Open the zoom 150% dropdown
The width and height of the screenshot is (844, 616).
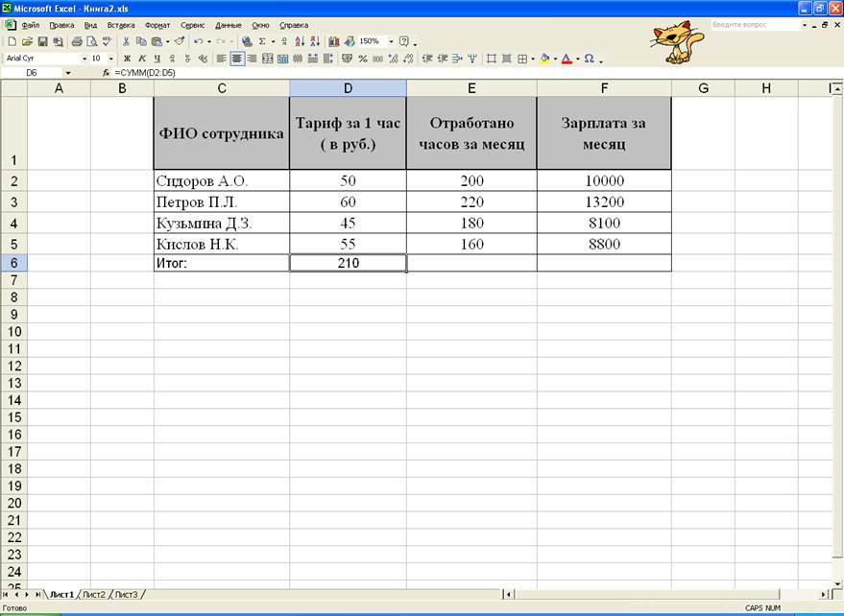pyautogui.click(x=391, y=42)
